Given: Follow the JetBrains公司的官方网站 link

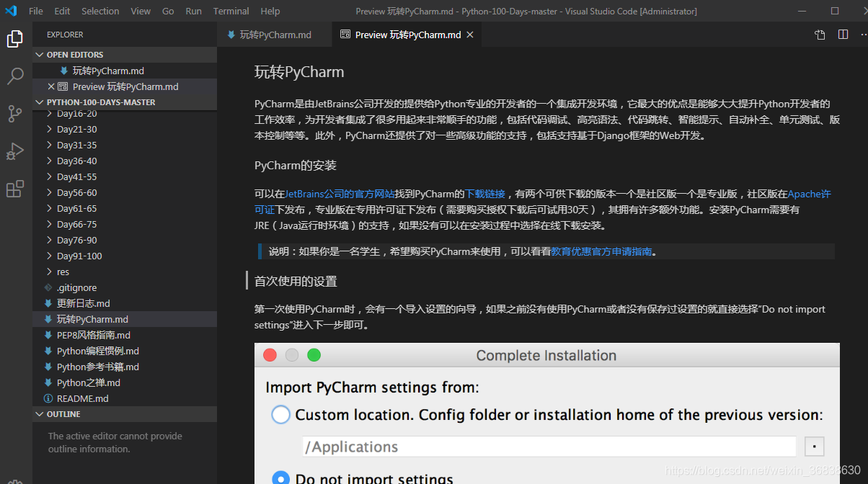Looking at the screenshot, I should [339, 194].
